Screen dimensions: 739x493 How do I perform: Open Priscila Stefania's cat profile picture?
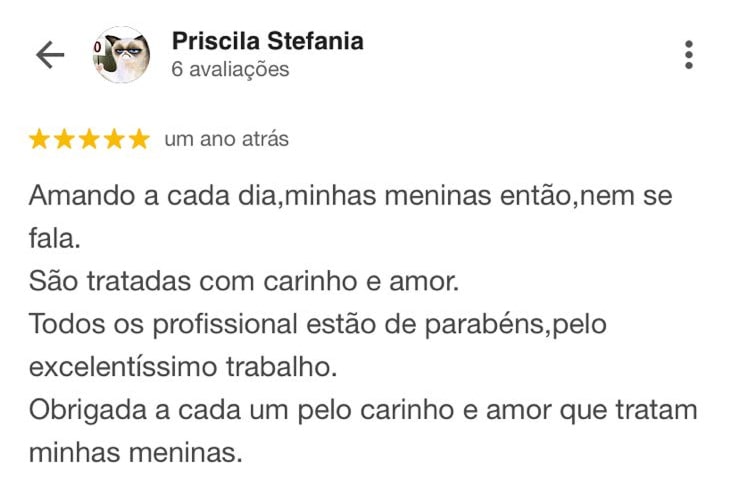pos(122,55)
